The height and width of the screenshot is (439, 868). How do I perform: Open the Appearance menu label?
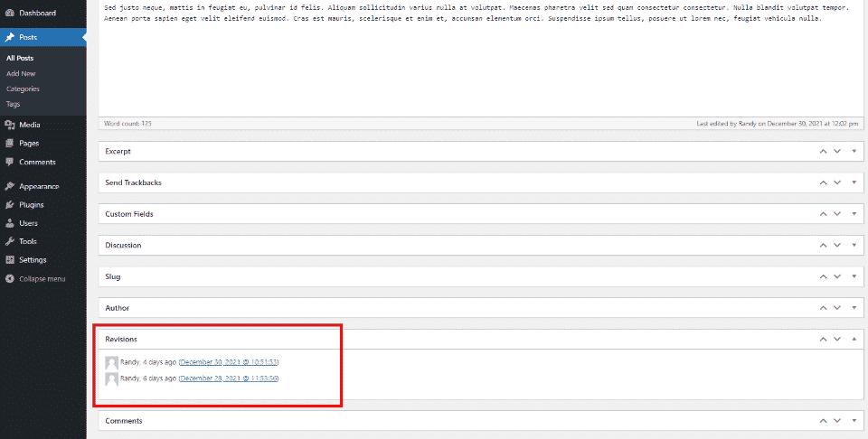(39, 186)
